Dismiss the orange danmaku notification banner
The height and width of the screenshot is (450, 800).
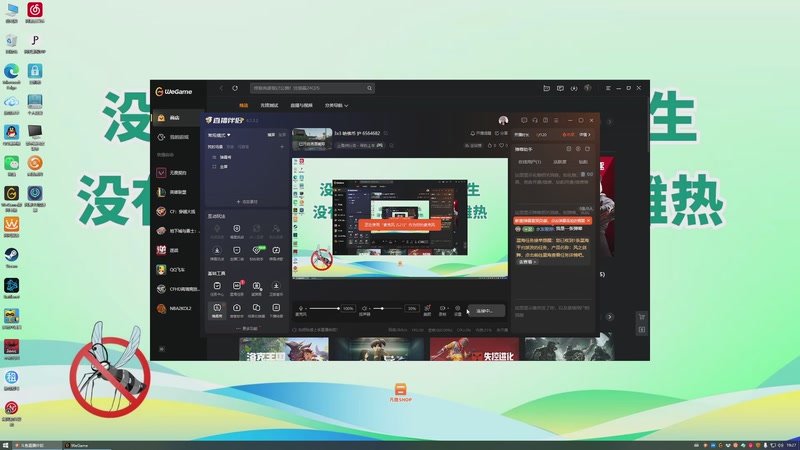(x=588, y=220)
